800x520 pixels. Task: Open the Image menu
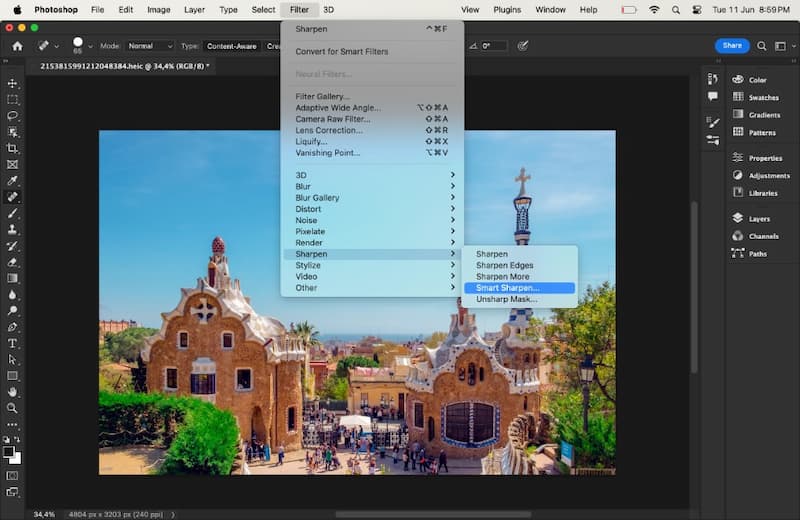click(x=159, y=10)
